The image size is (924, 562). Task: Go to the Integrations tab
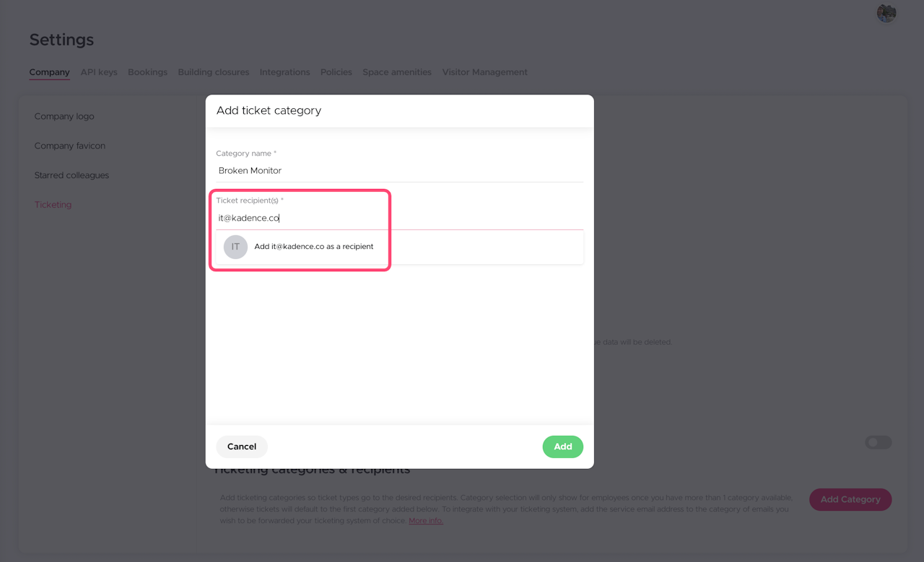click(284, 72)
